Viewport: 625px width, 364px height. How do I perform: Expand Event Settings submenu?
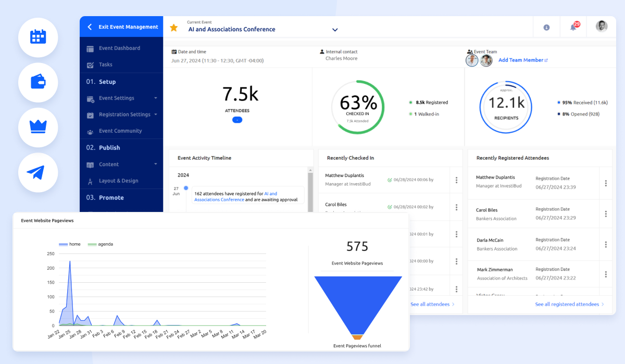tap(155, 98)
